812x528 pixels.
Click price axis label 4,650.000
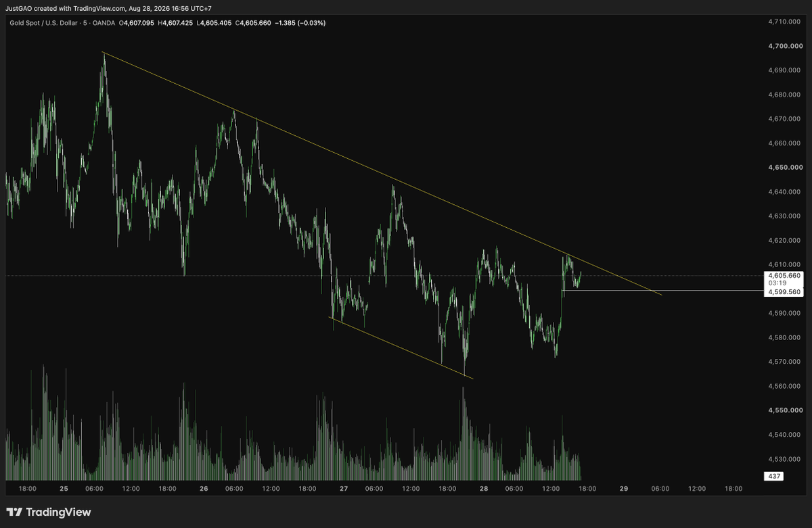click(785, 167)
